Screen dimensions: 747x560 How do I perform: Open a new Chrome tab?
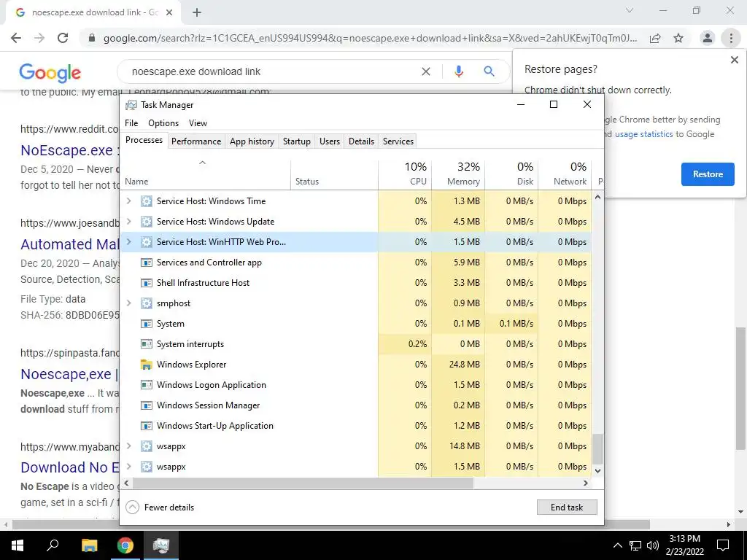coord(197,13)
